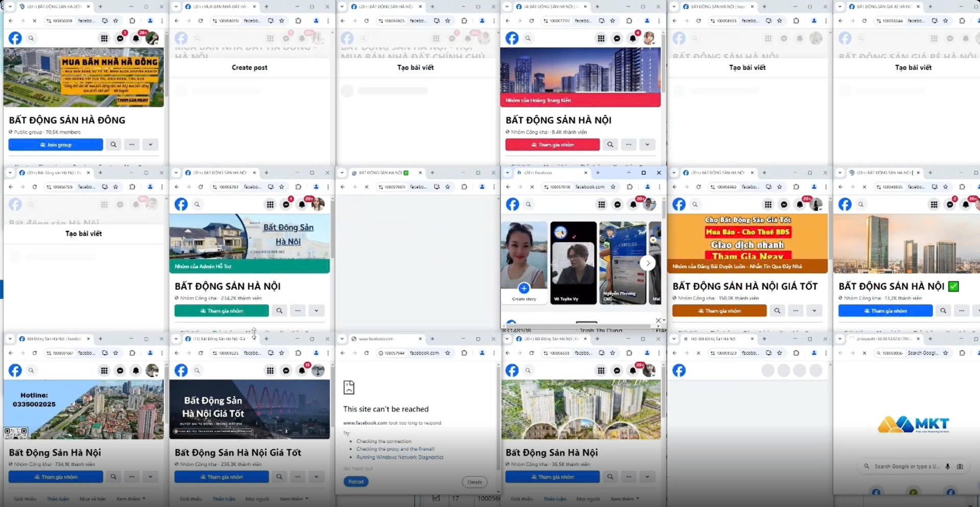This screenshot has height=507, width=980.
Task: Expand chevron dropdown in the 734.1K thành viên group
Action: click(150, 477)
